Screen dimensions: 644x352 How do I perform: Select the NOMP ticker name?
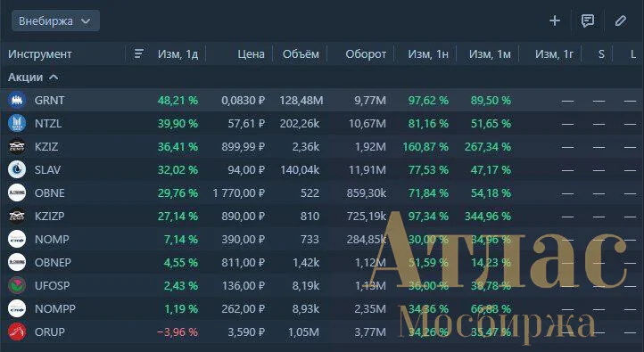tap(52, 240)
